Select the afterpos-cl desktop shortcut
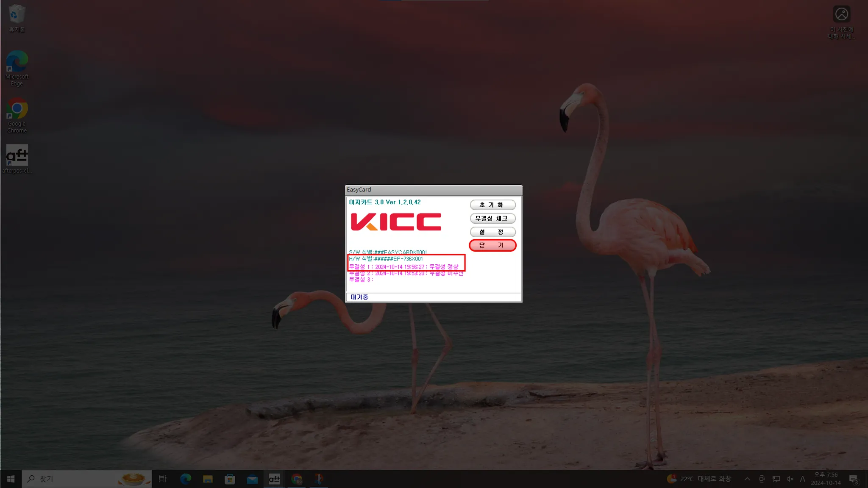 [x=17, y=159]
